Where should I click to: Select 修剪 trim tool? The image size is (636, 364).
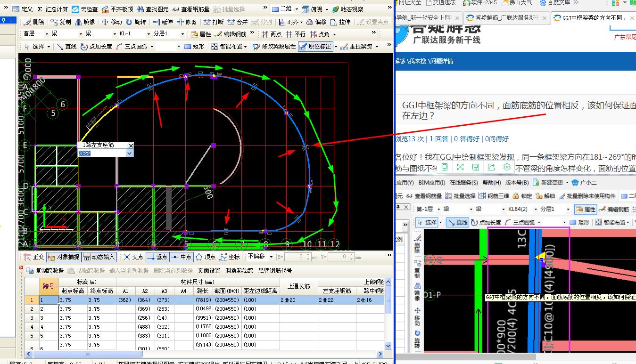point(187,22)
